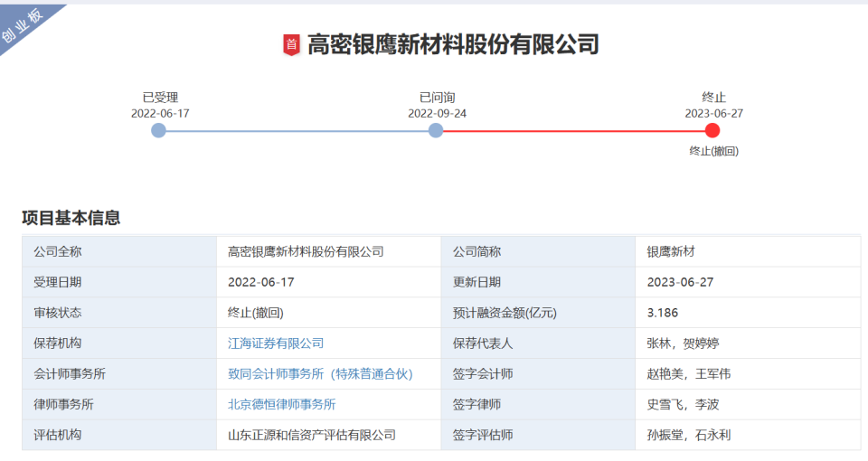868x461 pixels.
Task: Select the red 终止 timeline node dot
Action: click(x=712, y=130)
